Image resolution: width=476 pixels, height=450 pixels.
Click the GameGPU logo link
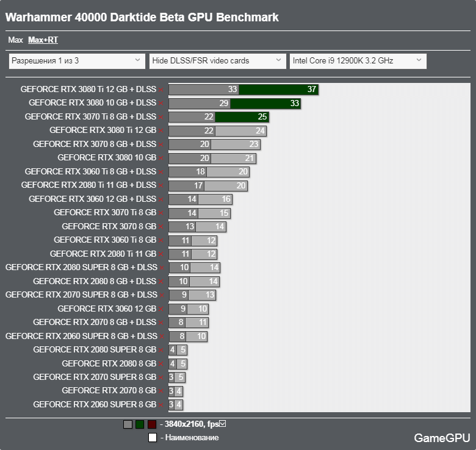442,438
